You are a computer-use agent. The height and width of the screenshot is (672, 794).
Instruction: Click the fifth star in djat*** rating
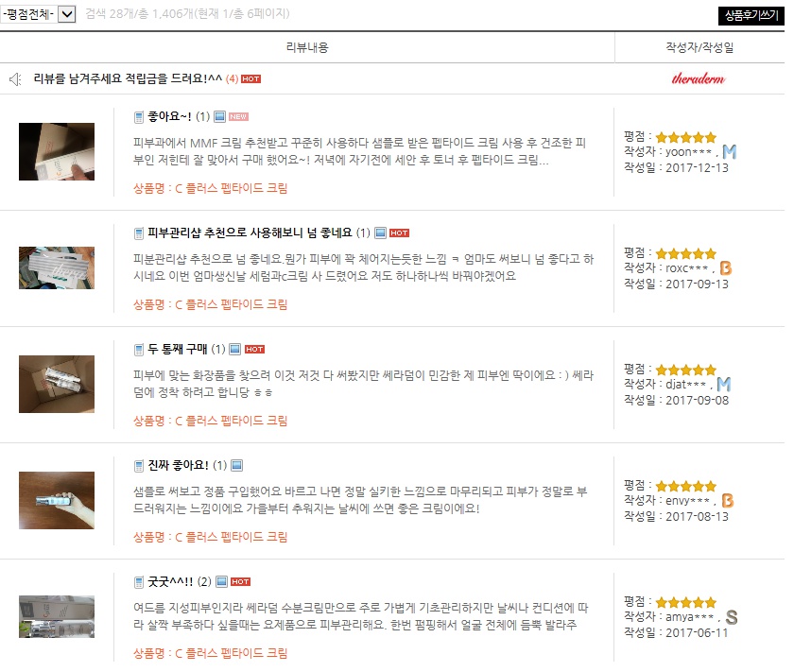[x=709, y=369]
